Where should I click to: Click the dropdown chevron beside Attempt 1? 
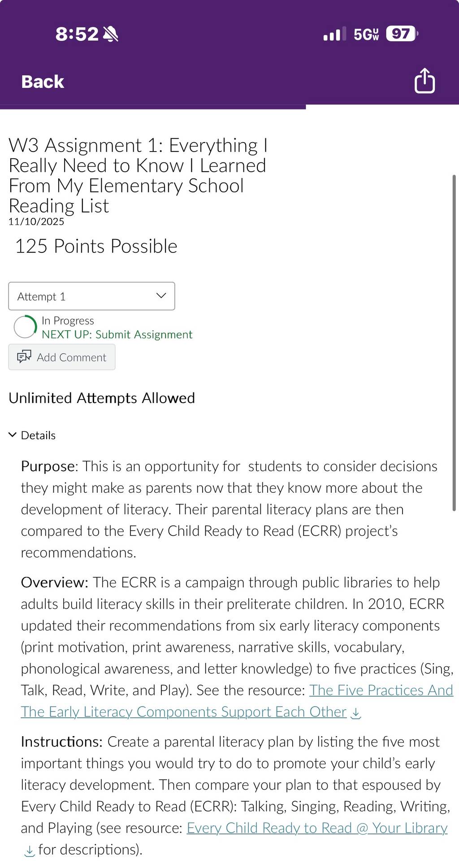coord(161,295)
